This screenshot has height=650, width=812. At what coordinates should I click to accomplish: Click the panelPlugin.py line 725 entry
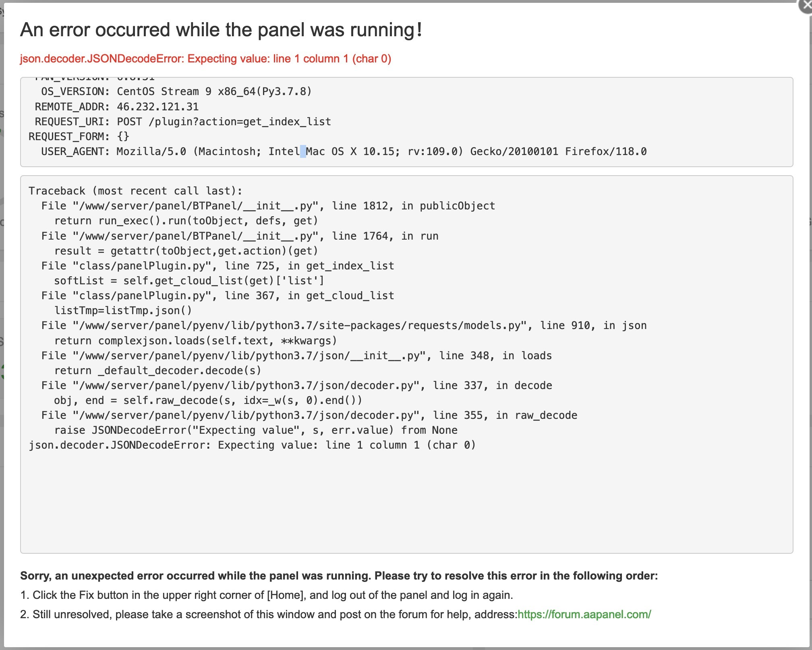point(217,266)
